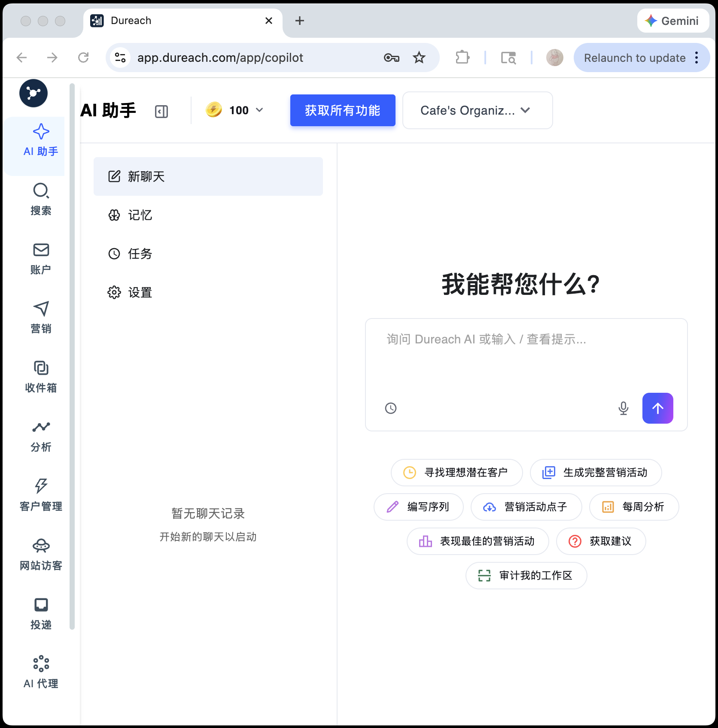718x728 pixels.
Task: Open 设置 from the chat menu
Action: pos(140,292)
